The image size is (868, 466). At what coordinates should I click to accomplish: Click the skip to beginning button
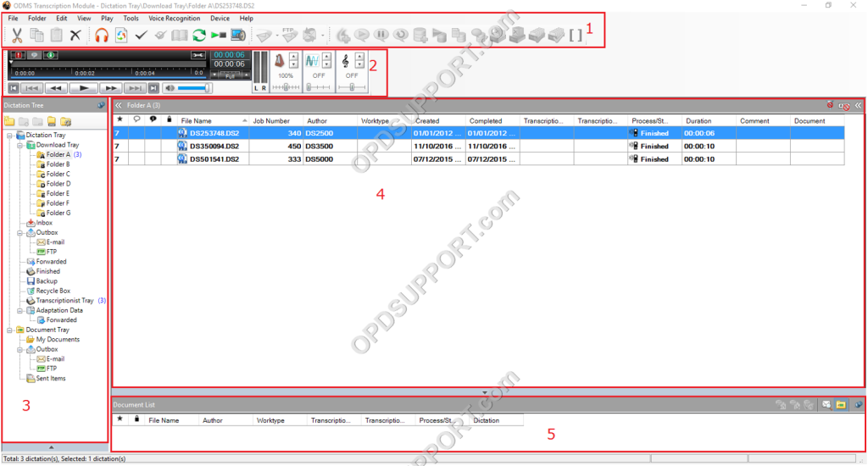tap(14, 88)
